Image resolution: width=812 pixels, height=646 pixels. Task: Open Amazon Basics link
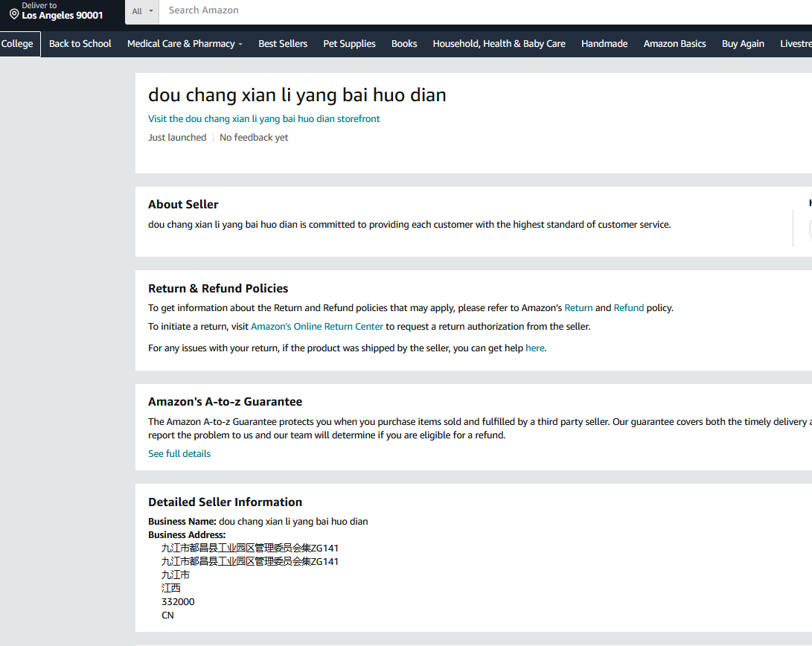click(674, 44)
